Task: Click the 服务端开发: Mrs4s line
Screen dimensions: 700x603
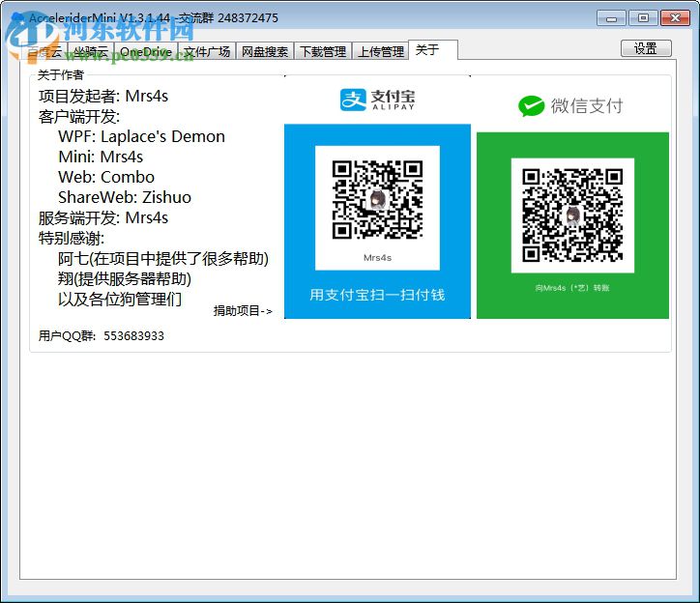Action: (103, 217)
